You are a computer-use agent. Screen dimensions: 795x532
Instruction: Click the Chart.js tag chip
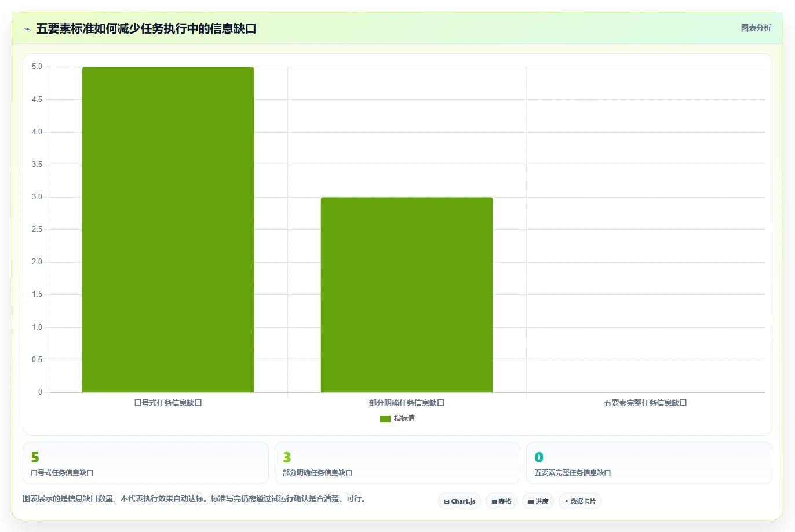point(460,501)
